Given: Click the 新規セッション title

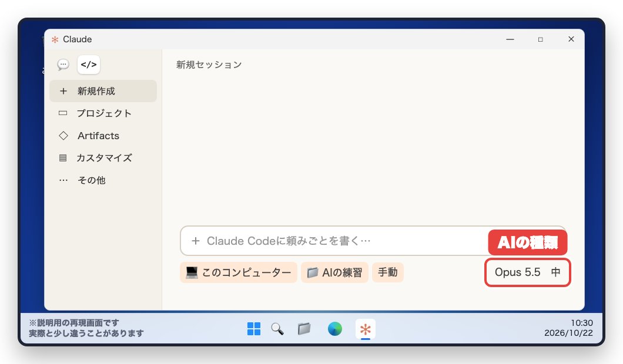Looking at the screenshot, I should coord(209,65).
